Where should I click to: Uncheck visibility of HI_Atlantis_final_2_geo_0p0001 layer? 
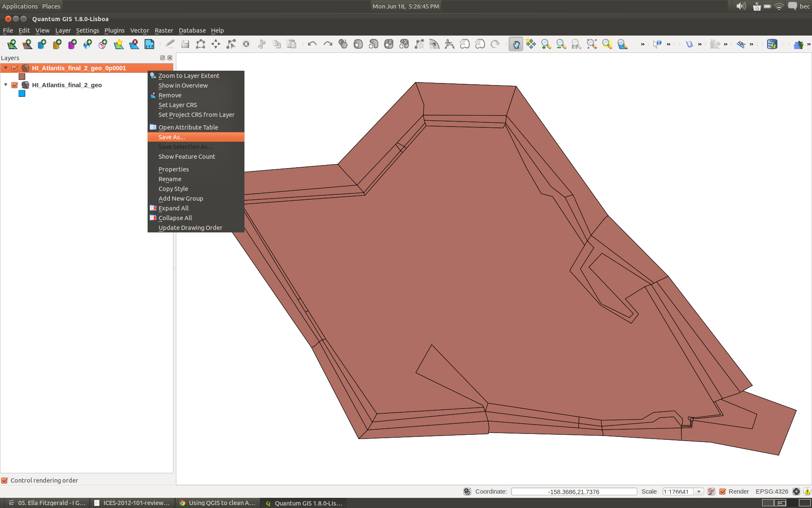(x=15, y=68)
